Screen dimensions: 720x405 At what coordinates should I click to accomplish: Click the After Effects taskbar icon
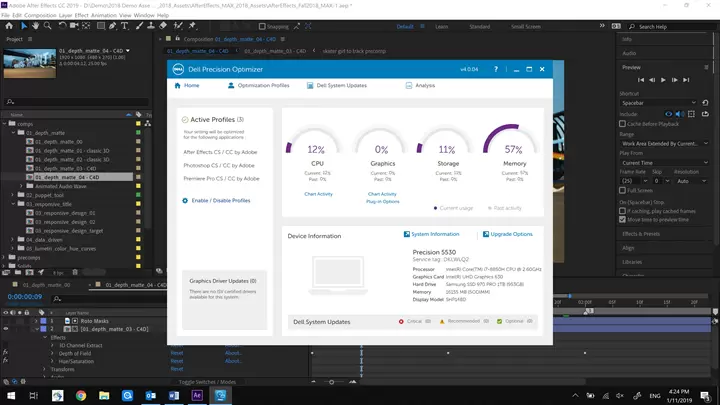click(x=198, y=395)
